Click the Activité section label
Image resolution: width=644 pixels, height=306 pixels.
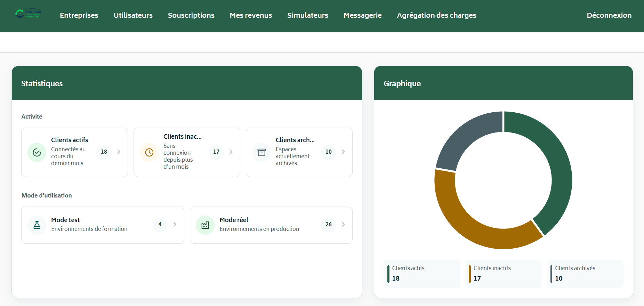pos(32,116)
